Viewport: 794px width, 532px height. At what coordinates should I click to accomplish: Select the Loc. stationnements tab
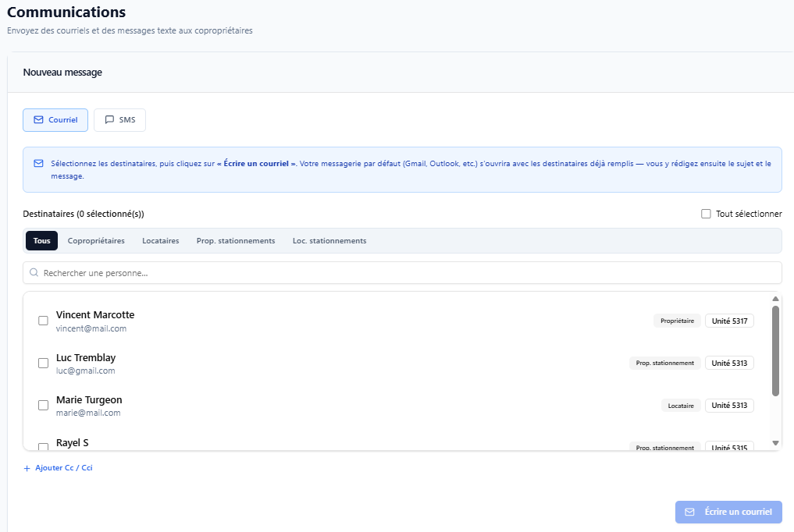pos(329,241)
